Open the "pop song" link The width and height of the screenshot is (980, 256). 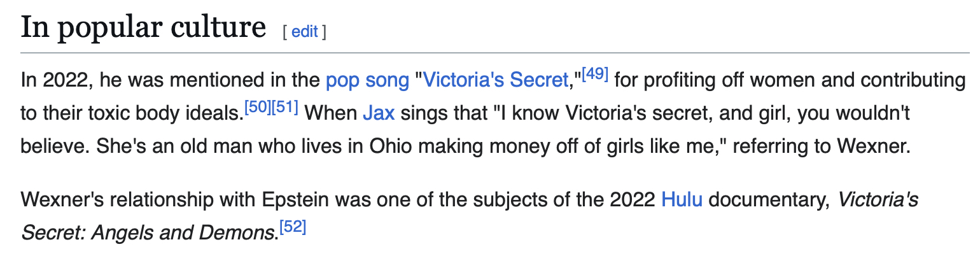[x=367, y=81]
